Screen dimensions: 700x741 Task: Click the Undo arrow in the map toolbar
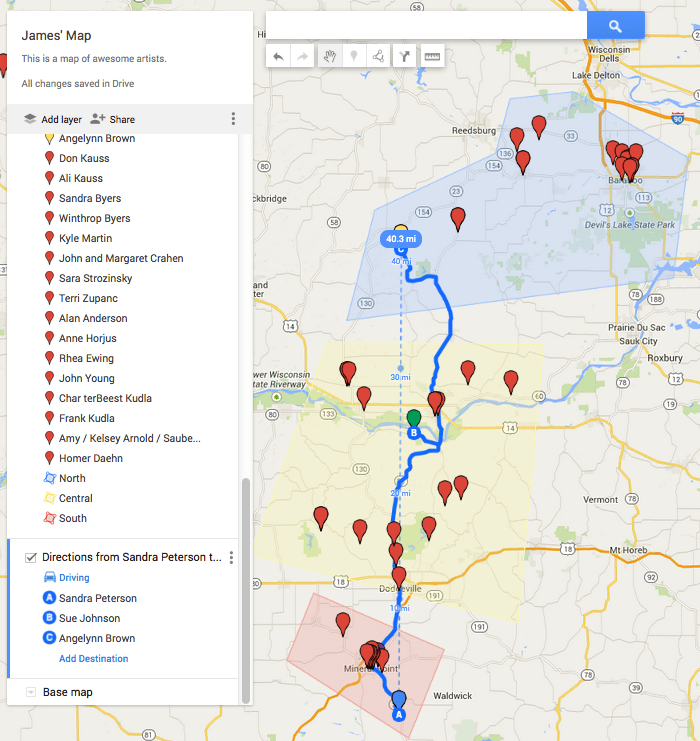[x=278, y=57]
